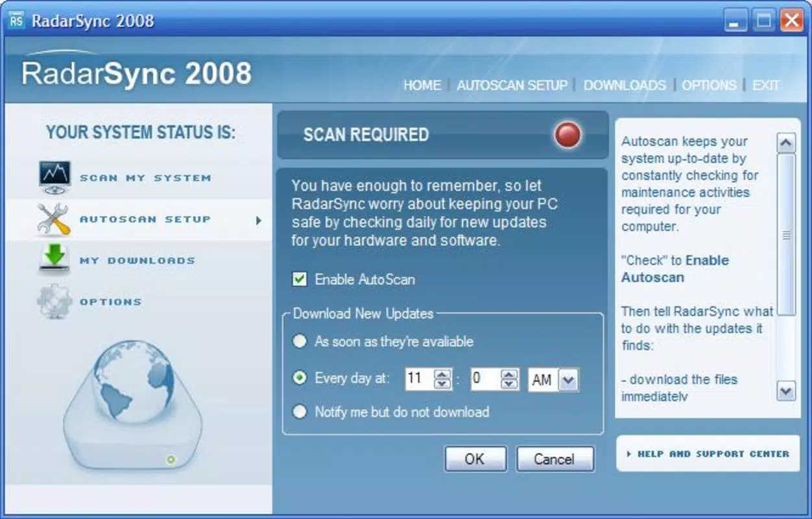
Task: Click the RS application icon in title bar
Action: (17, 20)
